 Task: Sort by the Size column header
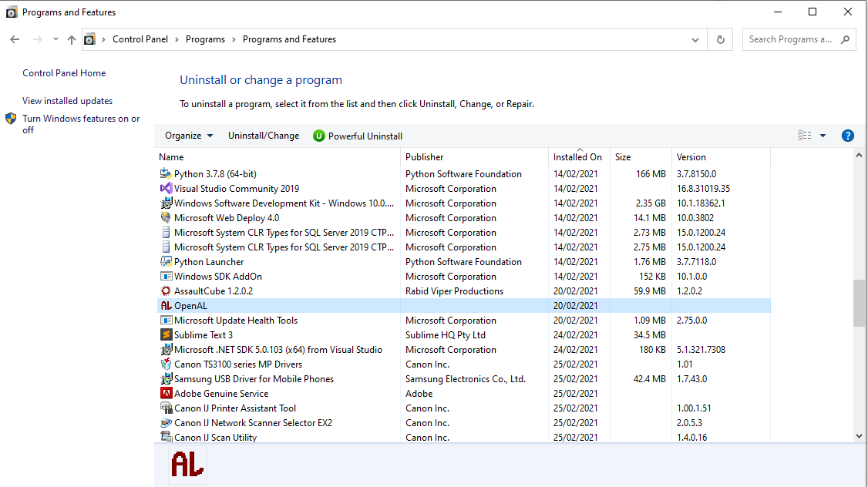641,157
